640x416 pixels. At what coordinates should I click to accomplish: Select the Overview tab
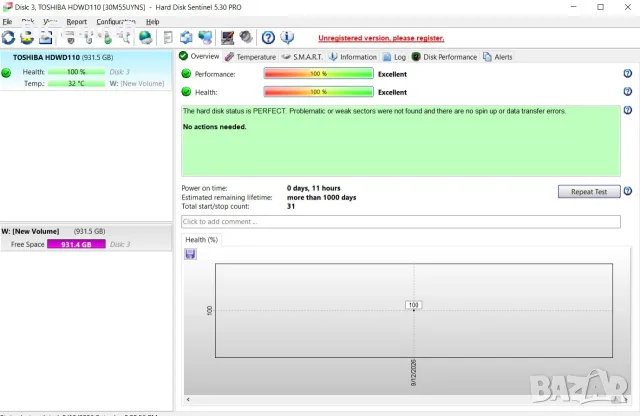coord(200,56)
